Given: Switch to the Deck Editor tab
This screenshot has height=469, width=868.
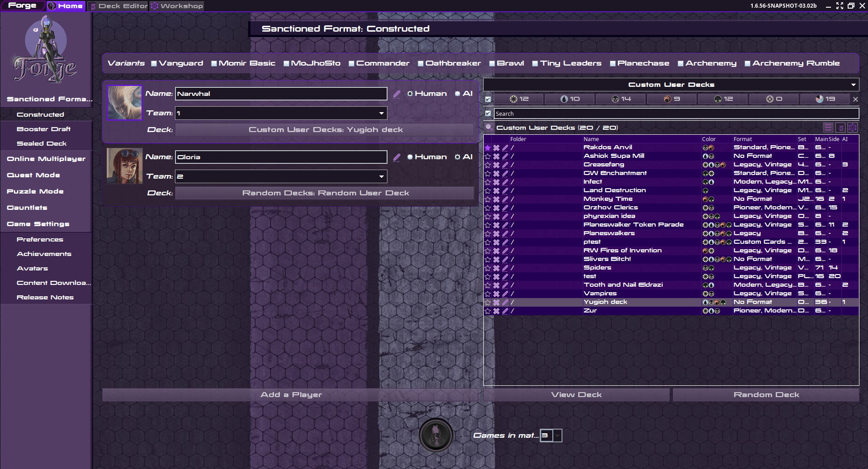Looking at the screenshot, I should (x=118, y=6).
